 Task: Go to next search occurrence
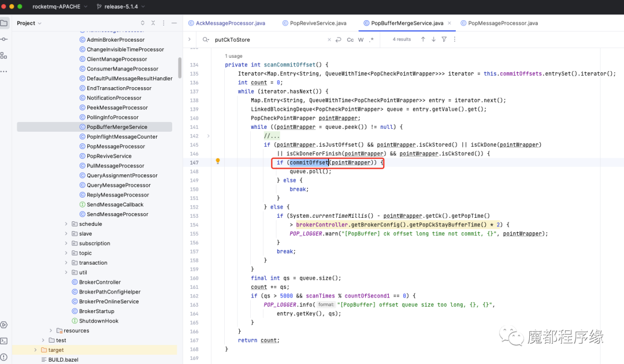(x=433, y=39)
